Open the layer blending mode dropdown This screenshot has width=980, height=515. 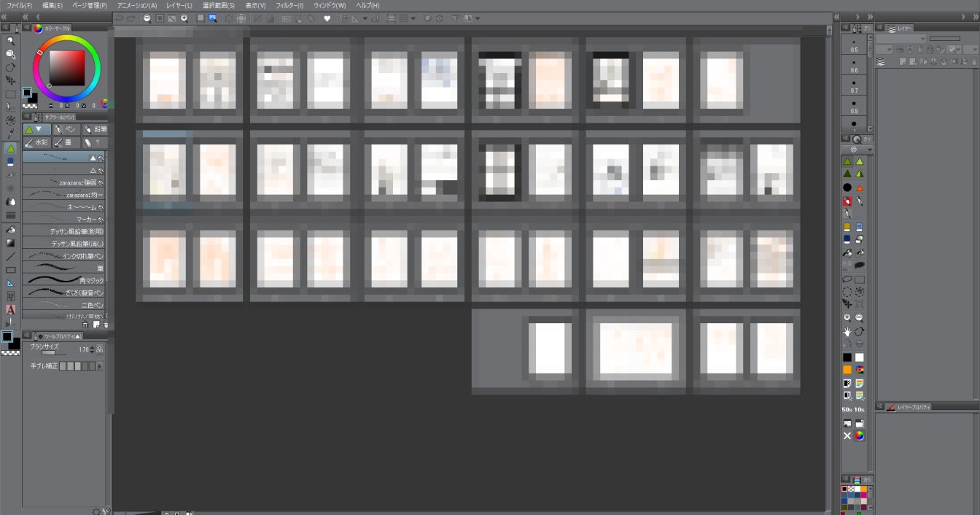click(x=901, y=39)
